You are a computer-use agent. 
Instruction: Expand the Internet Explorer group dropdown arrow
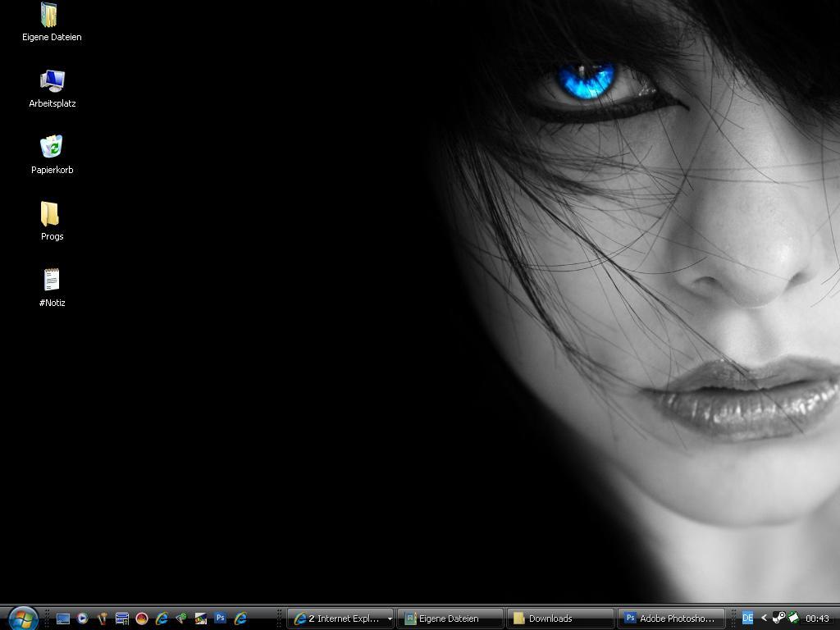point(390,619)
